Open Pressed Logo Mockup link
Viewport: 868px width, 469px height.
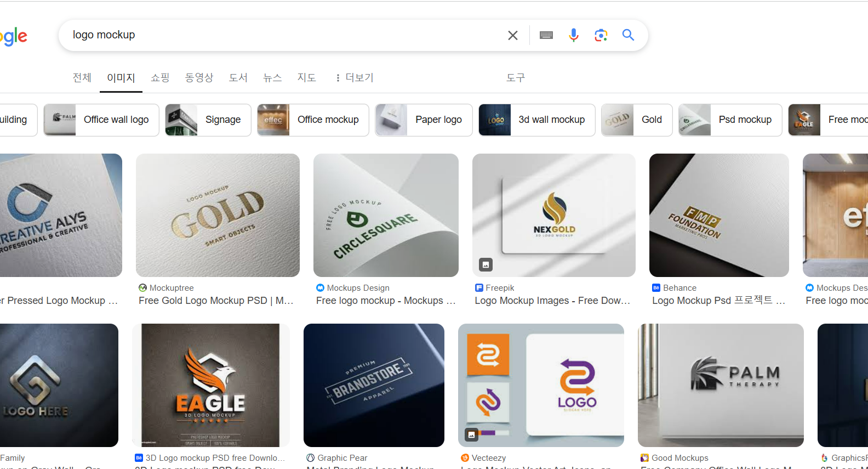point(59,301)
